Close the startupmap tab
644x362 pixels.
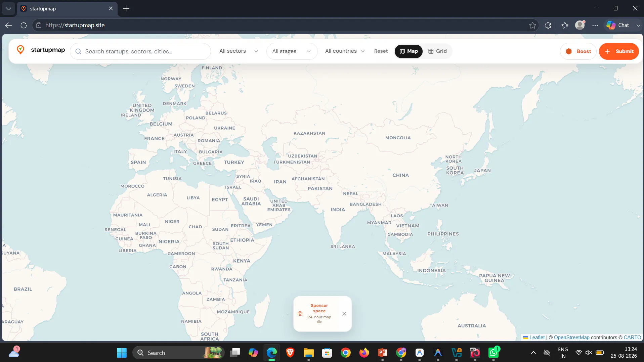(x=111, y=9)
